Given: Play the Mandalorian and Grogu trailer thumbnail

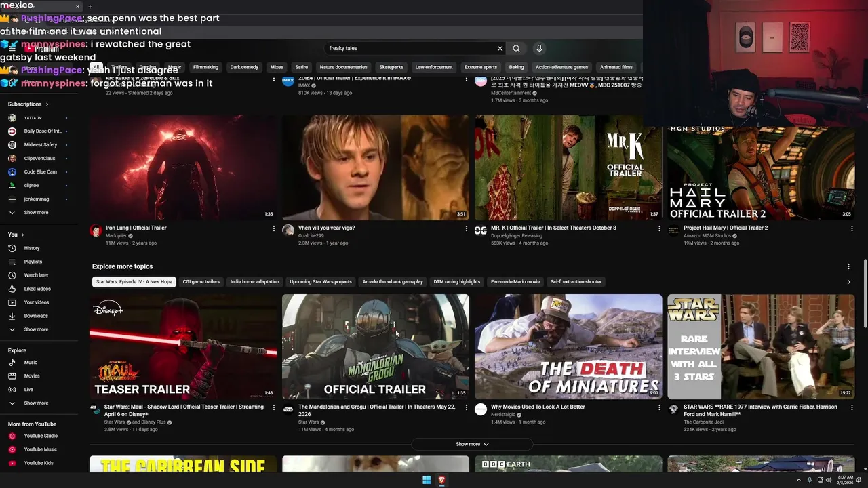Looking at the screenshot, I should coord(376,346).
